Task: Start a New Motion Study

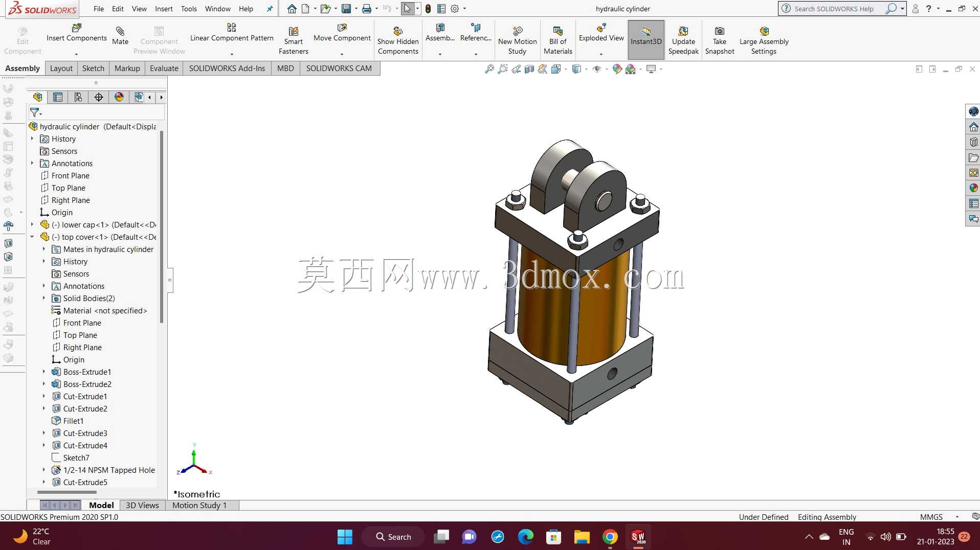Action: click(x=517, y=40)
